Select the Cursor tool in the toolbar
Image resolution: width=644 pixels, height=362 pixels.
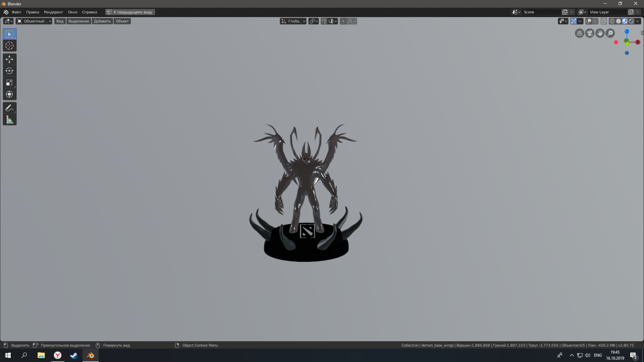click(9, 46)
